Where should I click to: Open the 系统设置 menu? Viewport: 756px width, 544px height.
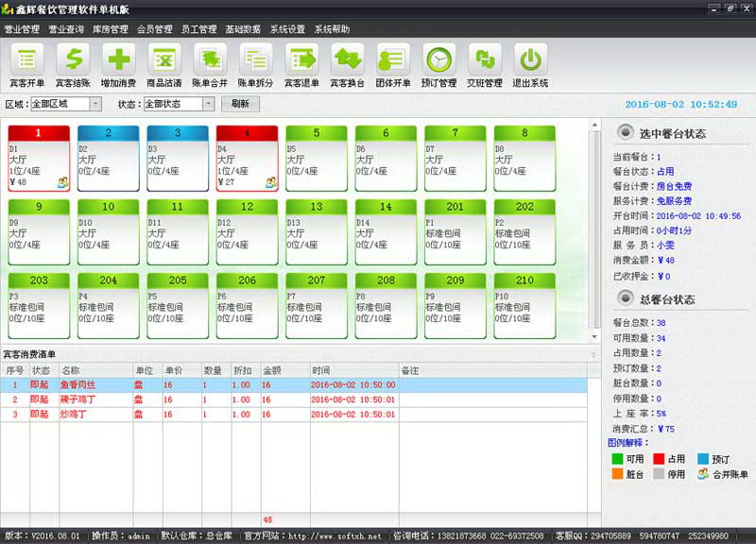(x=287, y=29)
